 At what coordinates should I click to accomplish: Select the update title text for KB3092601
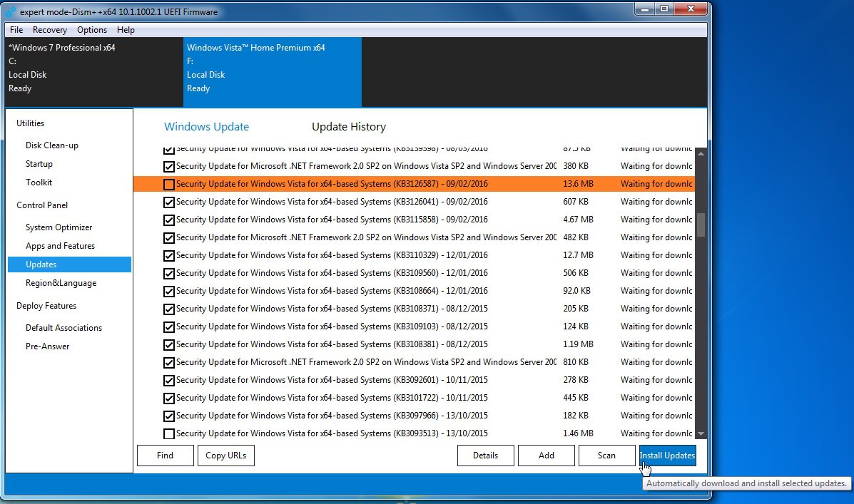[332, 380]
